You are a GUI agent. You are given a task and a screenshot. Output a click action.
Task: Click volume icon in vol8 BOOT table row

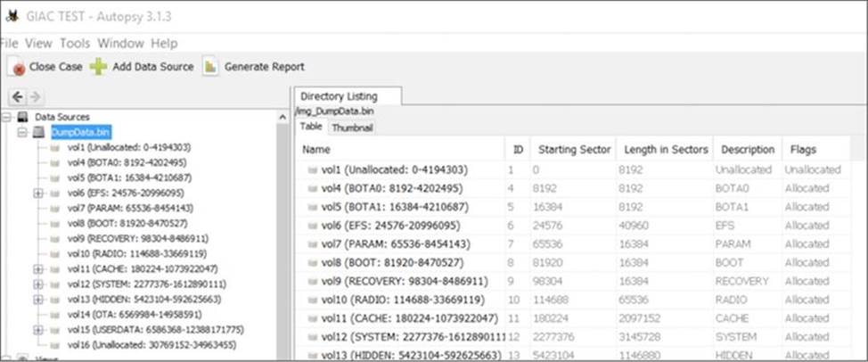314,263
